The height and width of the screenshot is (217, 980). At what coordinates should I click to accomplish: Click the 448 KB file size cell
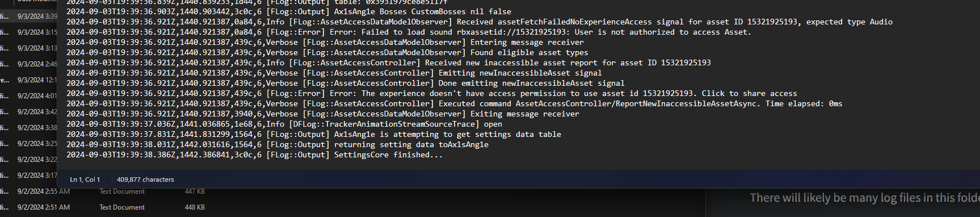pyautogui.click(x=195, y=207)
